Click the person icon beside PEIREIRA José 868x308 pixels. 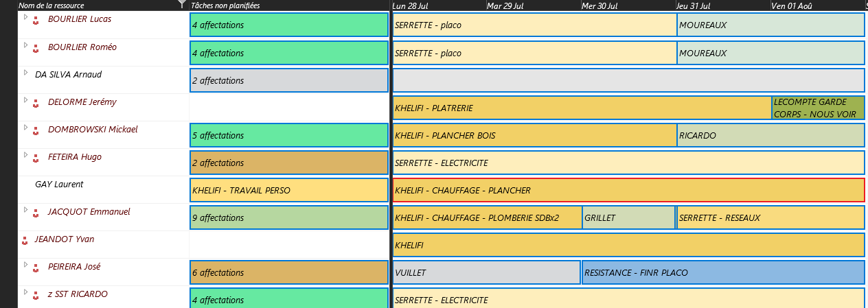coord(36,268)
